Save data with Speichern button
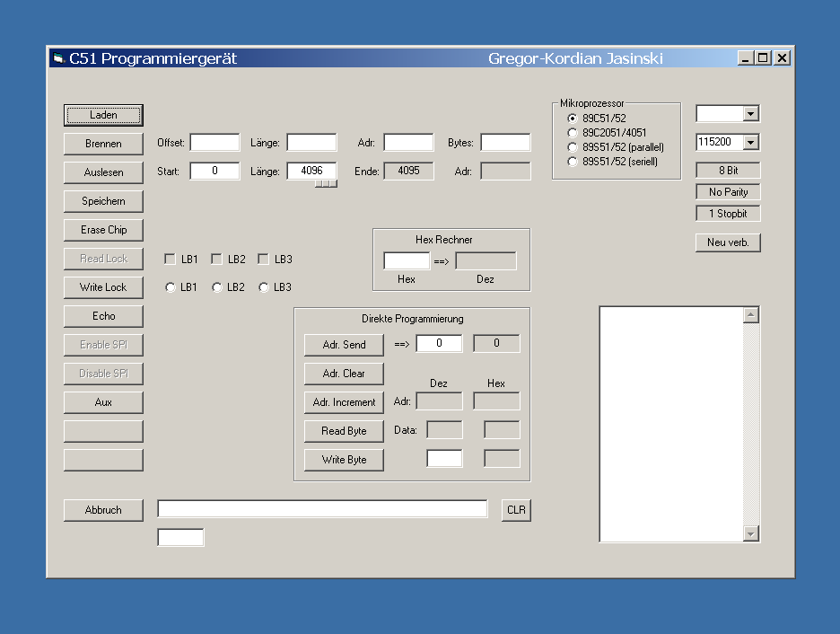This screenshot has width=840, height=634. [103, 201]
